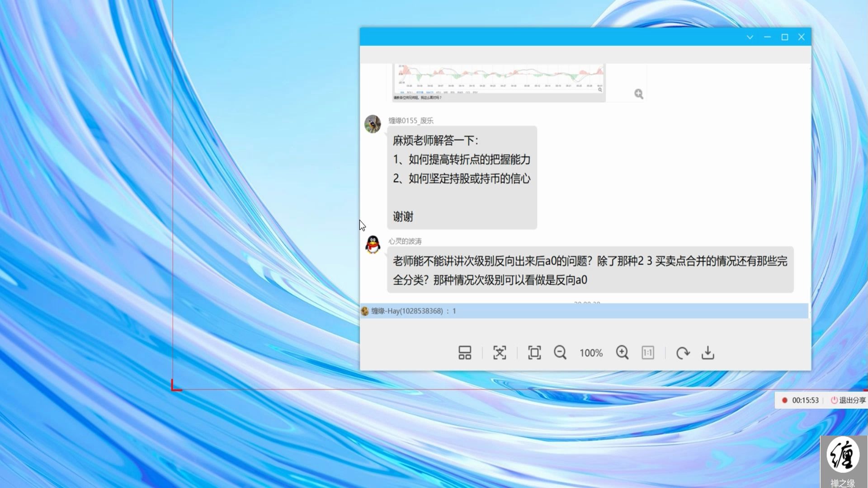Open the image gallery grid view icon
The height and width of the screenshot is (488, 868).
(x=465, y=352)
